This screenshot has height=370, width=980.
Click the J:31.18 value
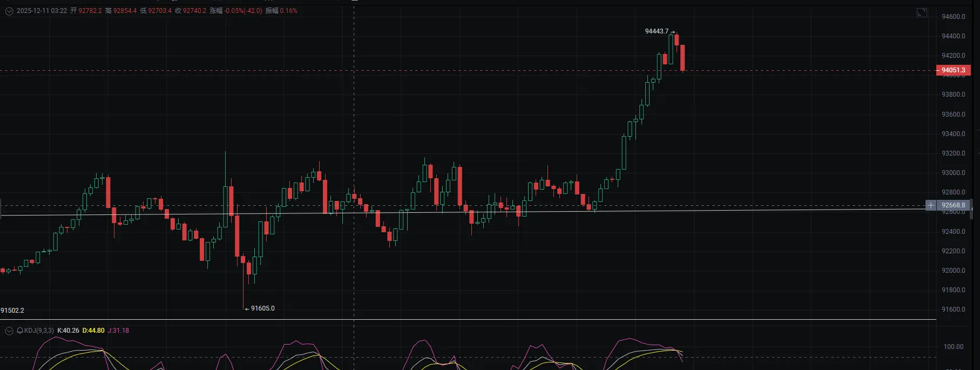118,331
